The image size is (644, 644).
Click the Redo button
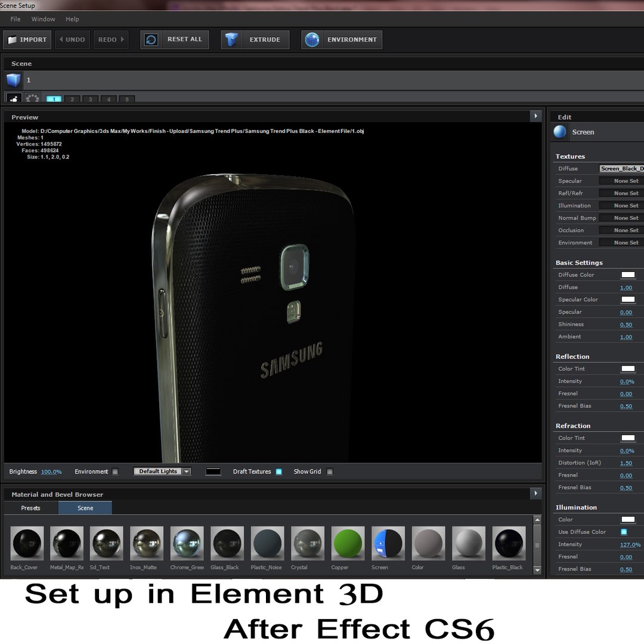coord(111,39)
